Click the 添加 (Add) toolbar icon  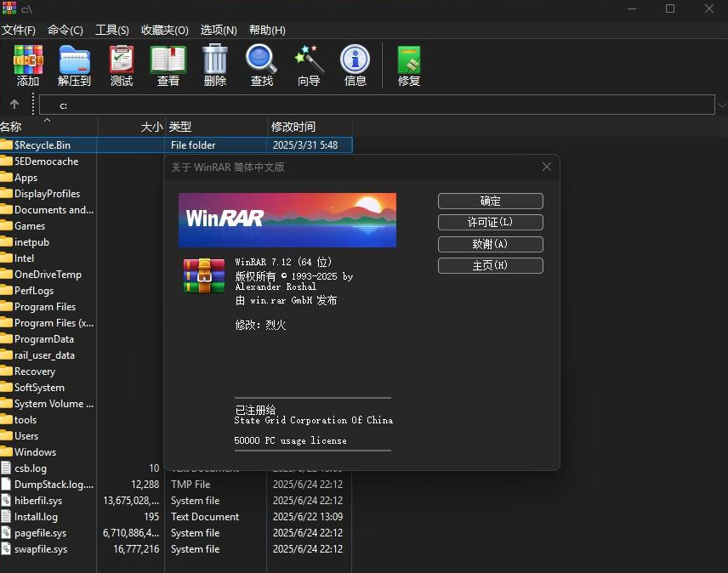click(28, 60)
